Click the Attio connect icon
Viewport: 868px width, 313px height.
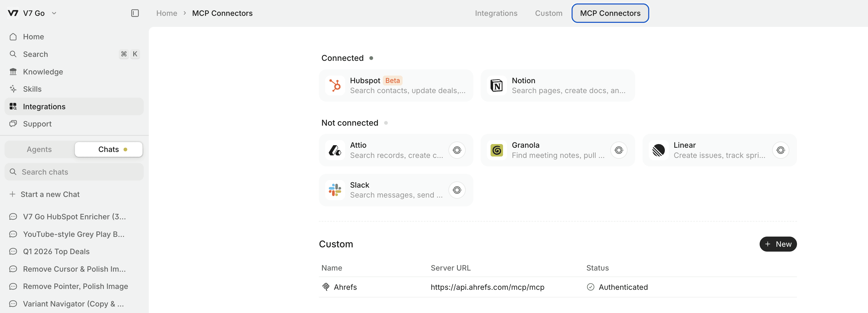(457, 150)
